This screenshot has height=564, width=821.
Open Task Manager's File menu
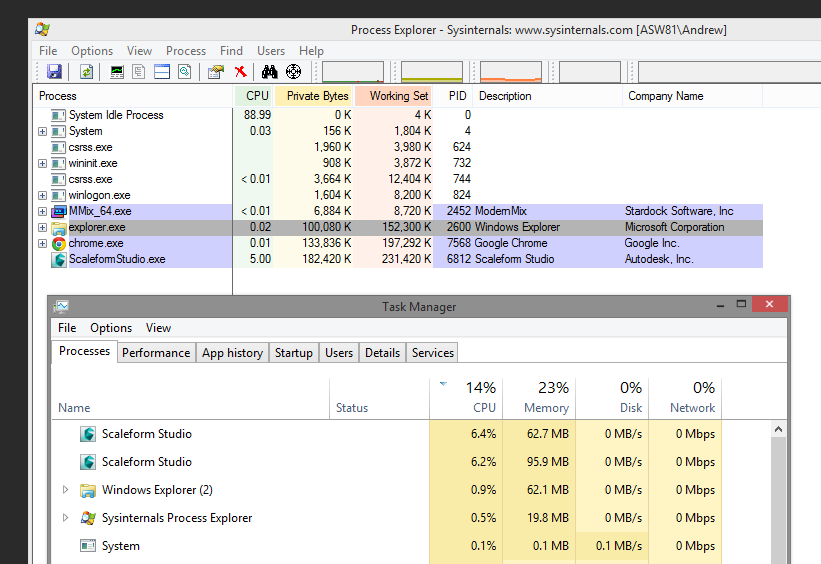(67, 328)
